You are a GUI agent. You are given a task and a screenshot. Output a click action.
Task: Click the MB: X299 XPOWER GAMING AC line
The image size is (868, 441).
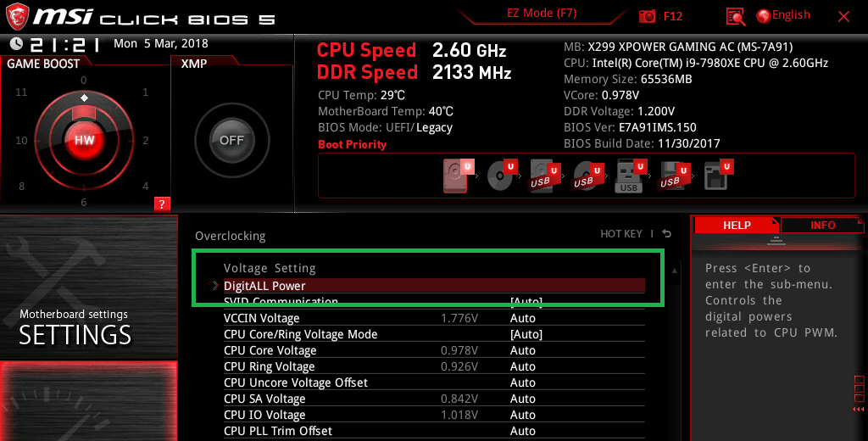(x=678, y=47)
